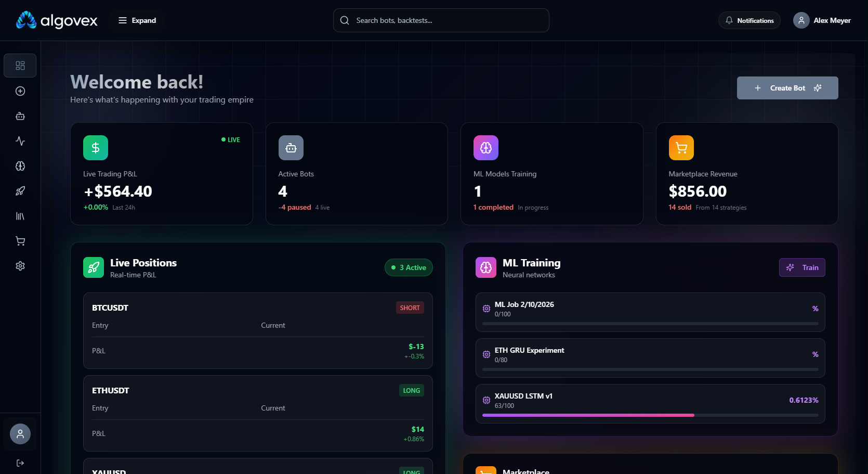
Task: Open Notifications panel
Action: point(749,20)
